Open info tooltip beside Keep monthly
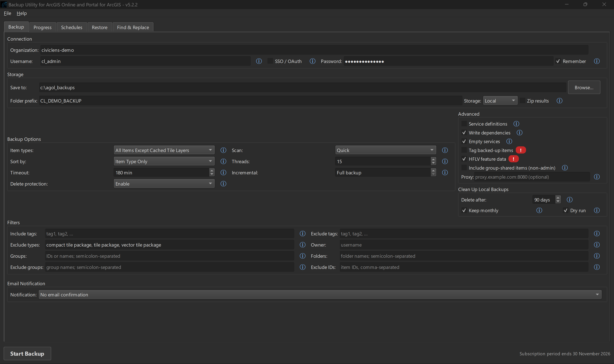Screen dimensions: 614x364 (539, 210)
